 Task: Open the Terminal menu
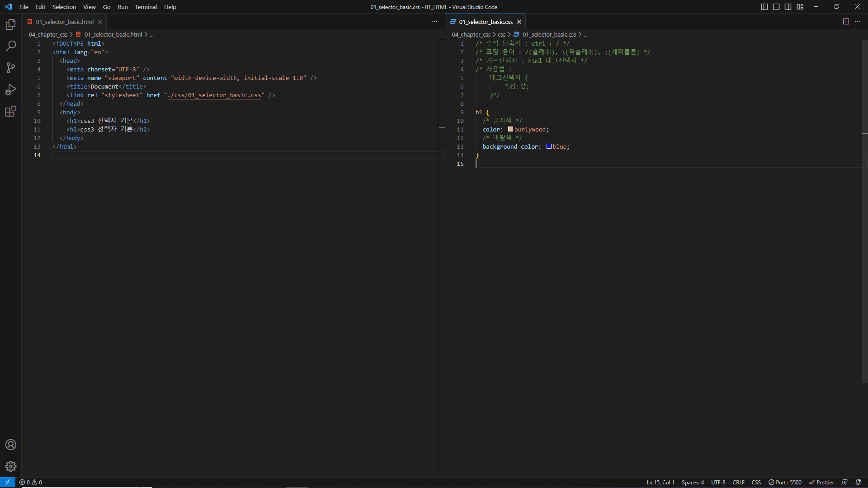pos(146,7)
